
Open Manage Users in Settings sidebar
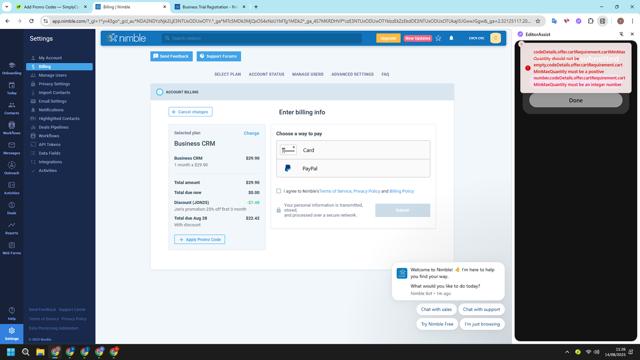coord(52,75)
